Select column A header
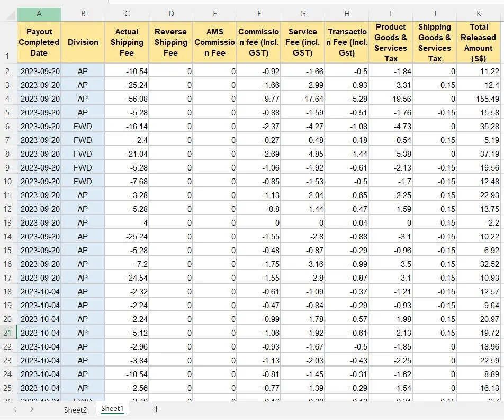Image resolution: width=504 pixels, height=420 pixels. coord(39,14)
